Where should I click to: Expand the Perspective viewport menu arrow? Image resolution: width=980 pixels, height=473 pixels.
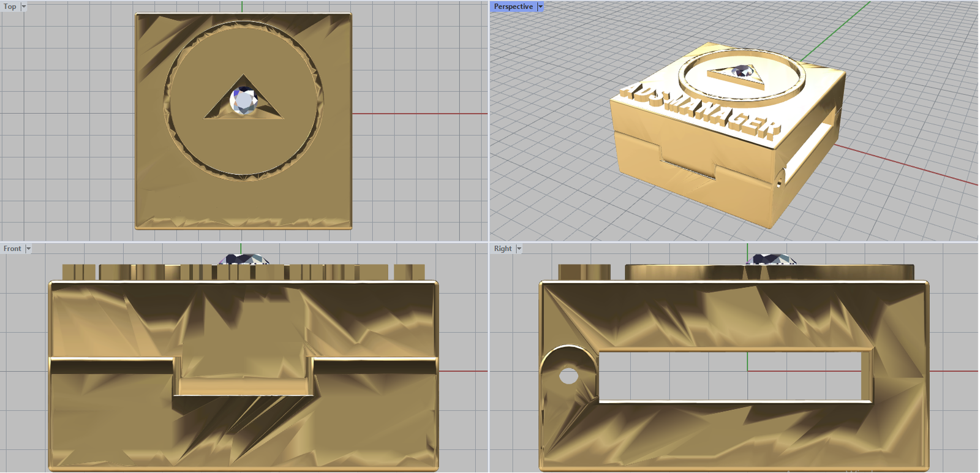[x=540, y=7]
